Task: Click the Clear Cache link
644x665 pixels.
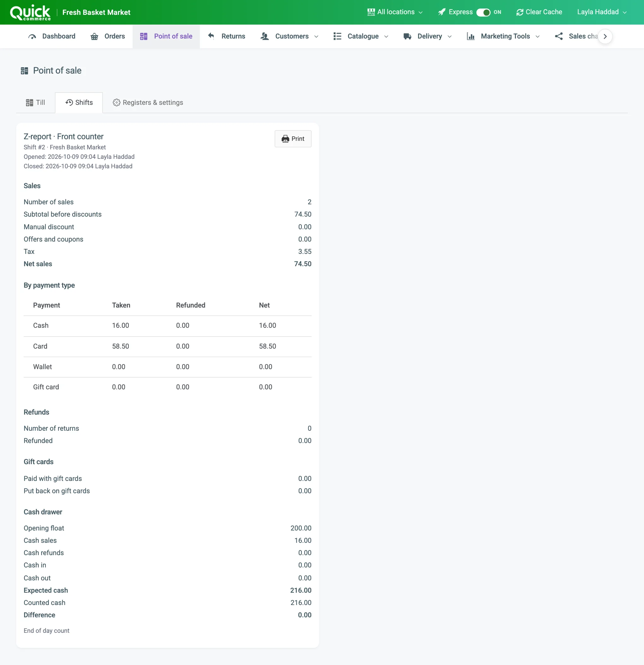Action: (x=539, y=12)
